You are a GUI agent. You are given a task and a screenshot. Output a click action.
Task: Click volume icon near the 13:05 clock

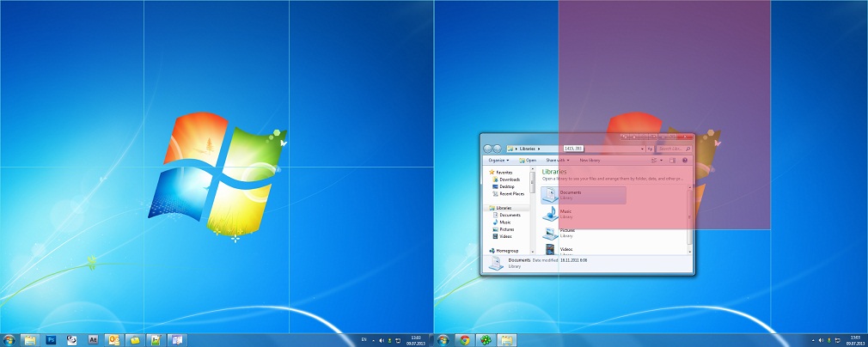pyautogui.click(x=822, y=340)
